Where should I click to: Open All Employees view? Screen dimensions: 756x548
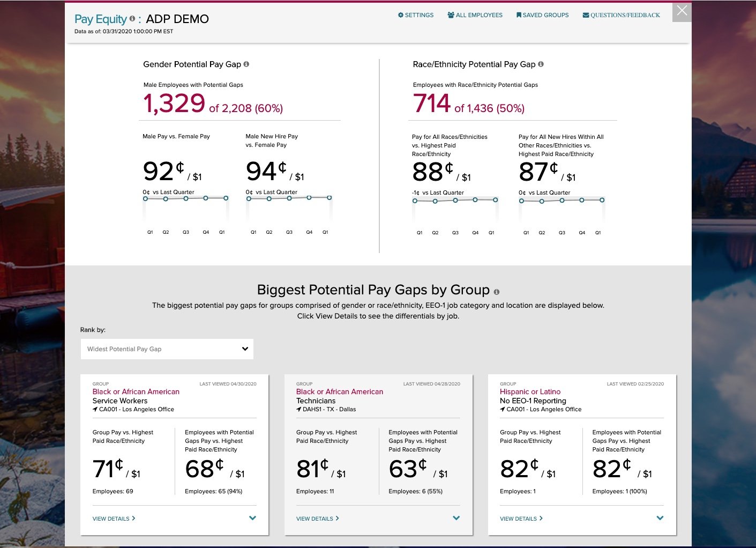475,15
